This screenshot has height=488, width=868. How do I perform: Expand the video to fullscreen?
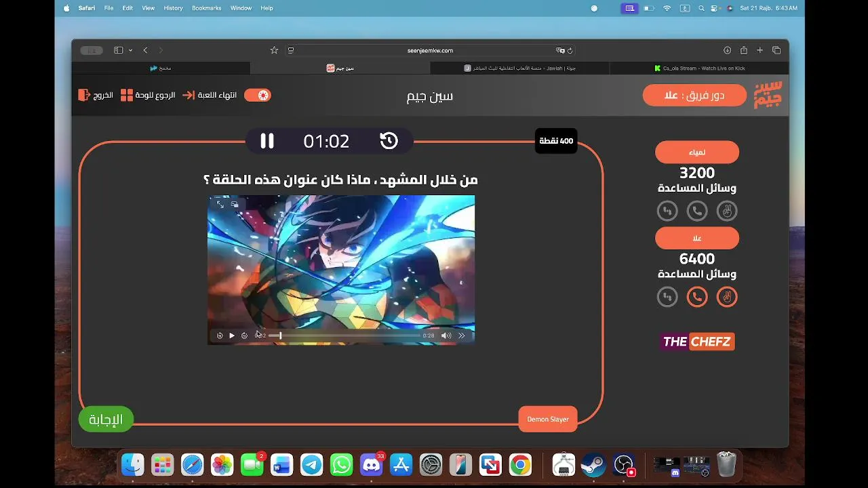(220, 204)
